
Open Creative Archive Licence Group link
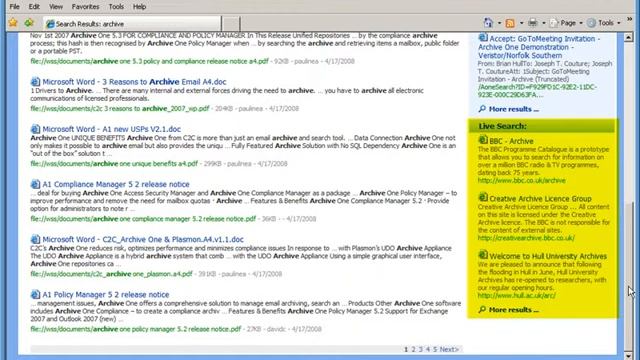pos(540,199)
